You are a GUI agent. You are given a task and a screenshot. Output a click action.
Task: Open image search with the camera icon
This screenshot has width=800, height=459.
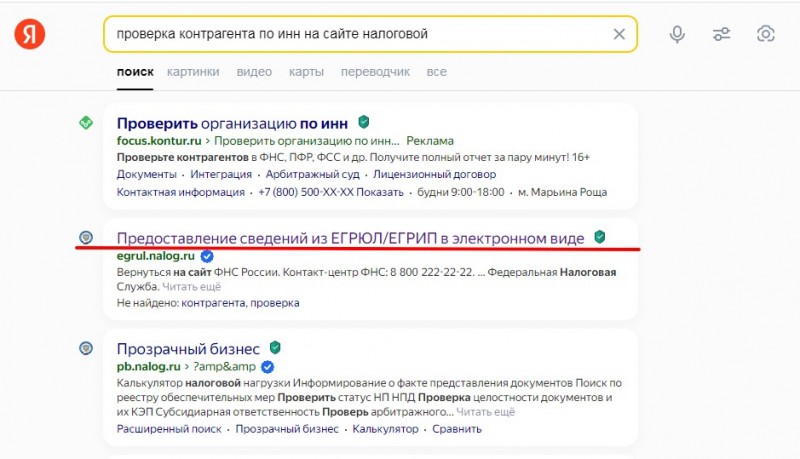tap(765, 34)
